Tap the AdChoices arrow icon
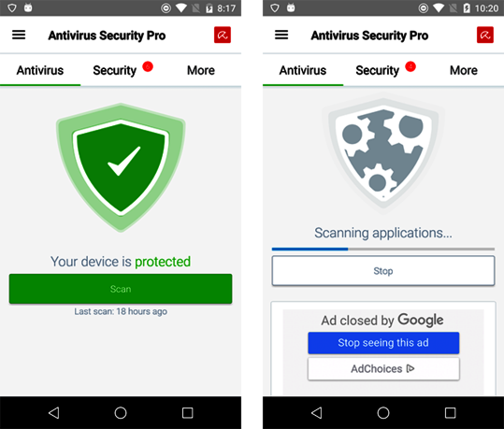The width and height of the screenshot is (504, 429). click(410, 368)
